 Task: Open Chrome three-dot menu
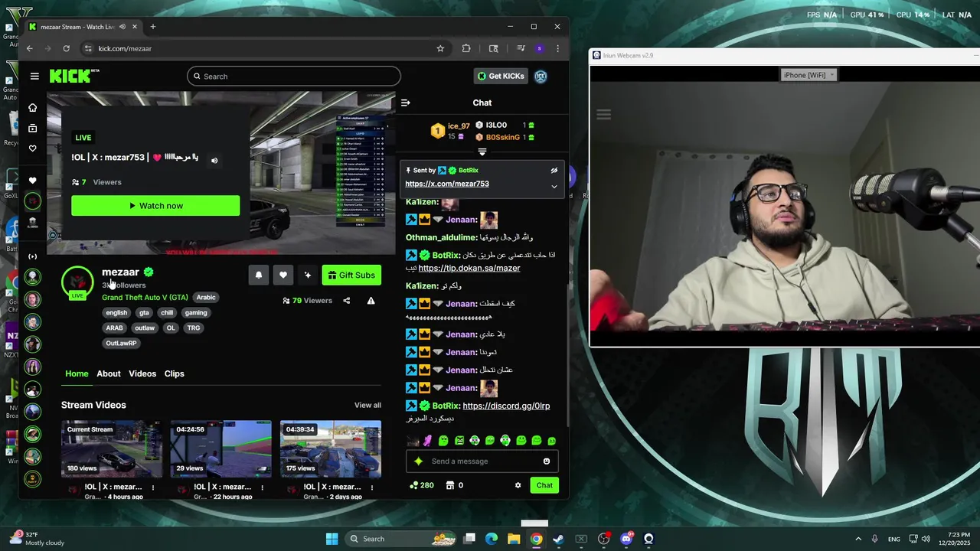click(557, 48)
